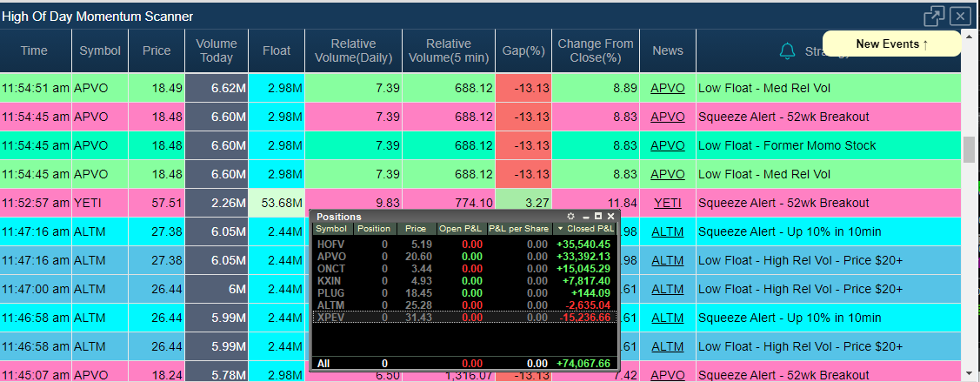Screen dimensions: 980x382
Task: Click the 11:47:00 am ALTM time cell
Action: click(36, 290)
